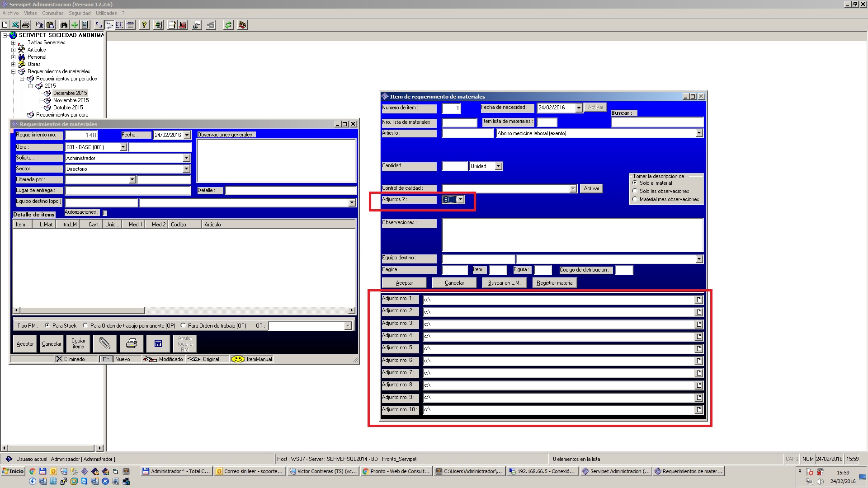868x488 pixels.
Task: Click the paperclip attachment button
Action: pos(104,343)
